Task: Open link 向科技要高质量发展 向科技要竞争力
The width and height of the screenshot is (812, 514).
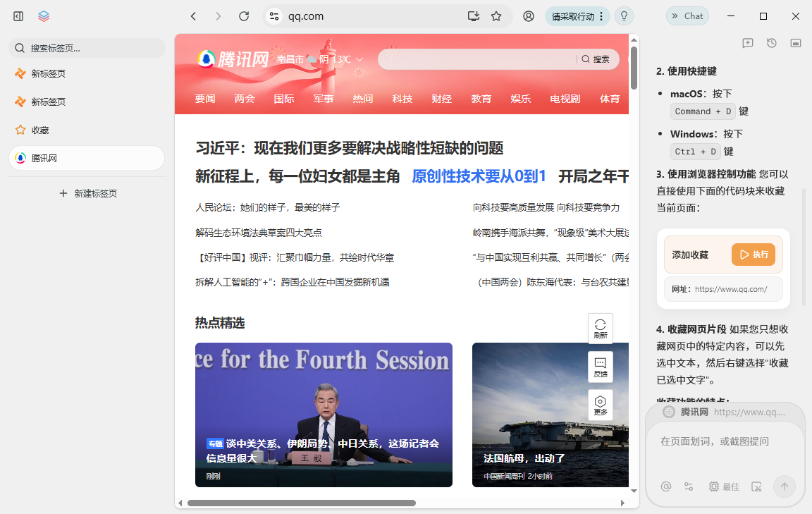Action: point(546,207)
